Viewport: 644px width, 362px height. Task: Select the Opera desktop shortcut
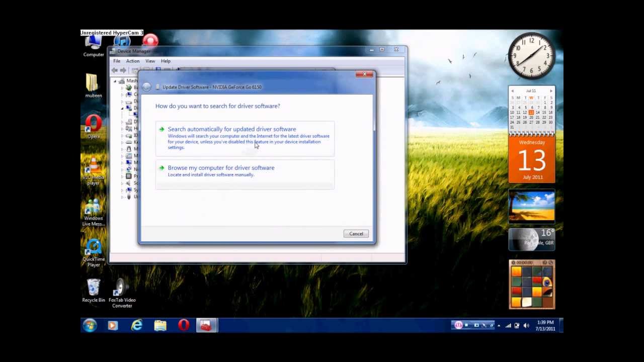[x=94, y=127]
